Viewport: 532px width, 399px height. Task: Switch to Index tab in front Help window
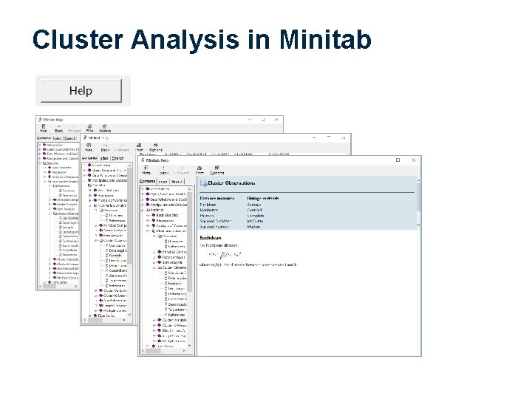pyautogui.click(x=163, y=182)
